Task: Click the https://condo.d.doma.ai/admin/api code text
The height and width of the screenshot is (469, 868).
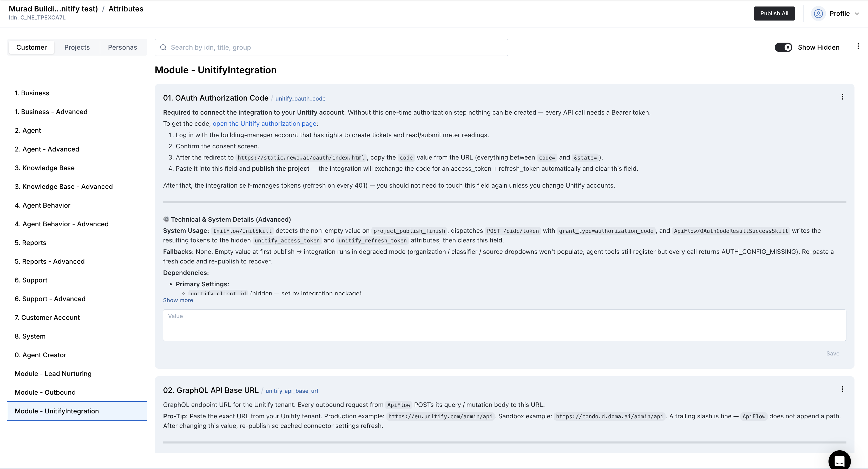Action: pyautogui.click(x=609, y=417)
